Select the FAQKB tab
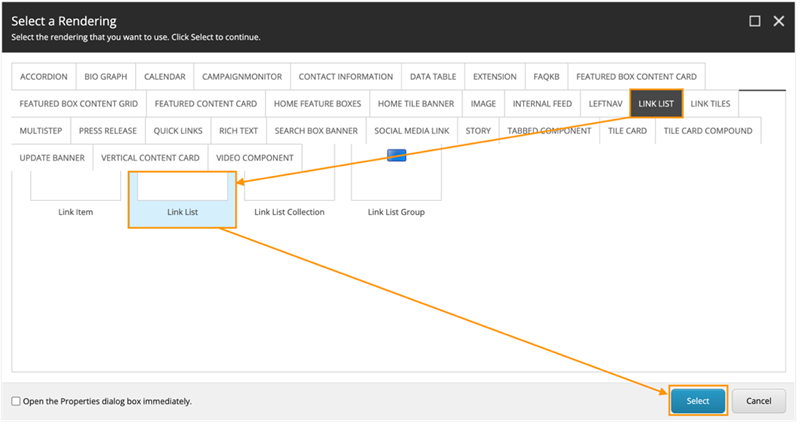This screenshot has width=800, height=425. pos(547,77)
